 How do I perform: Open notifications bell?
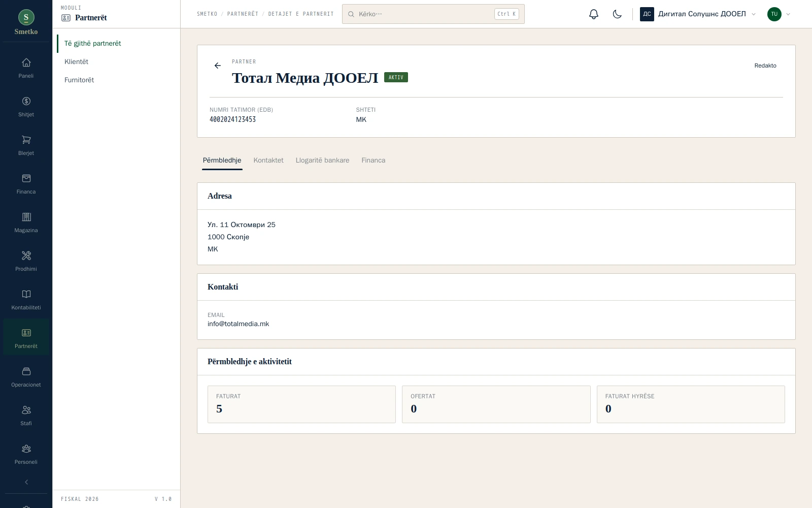click(x=594, y=14)
